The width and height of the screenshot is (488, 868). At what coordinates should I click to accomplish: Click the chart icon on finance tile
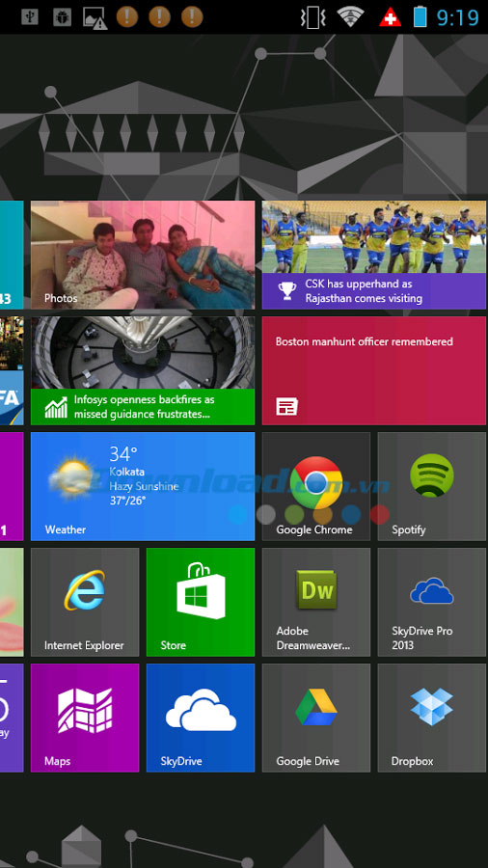point(56,407)
